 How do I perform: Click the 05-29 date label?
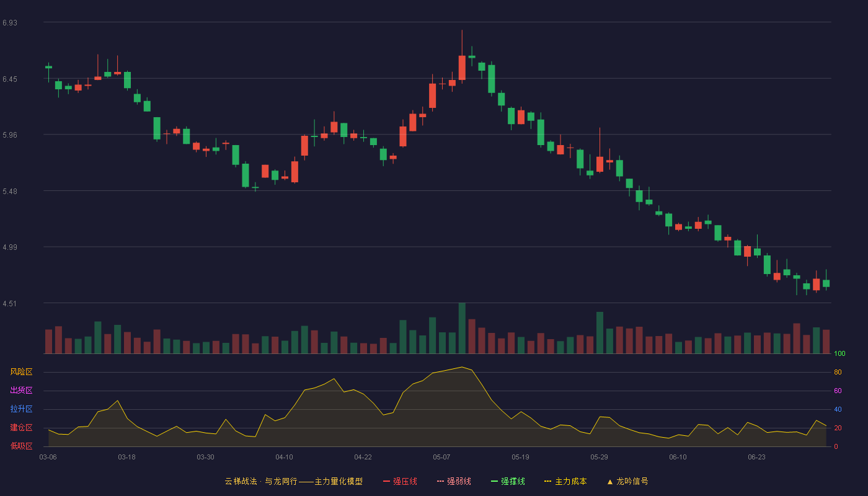pyautogui.click(x=599, y=457)
